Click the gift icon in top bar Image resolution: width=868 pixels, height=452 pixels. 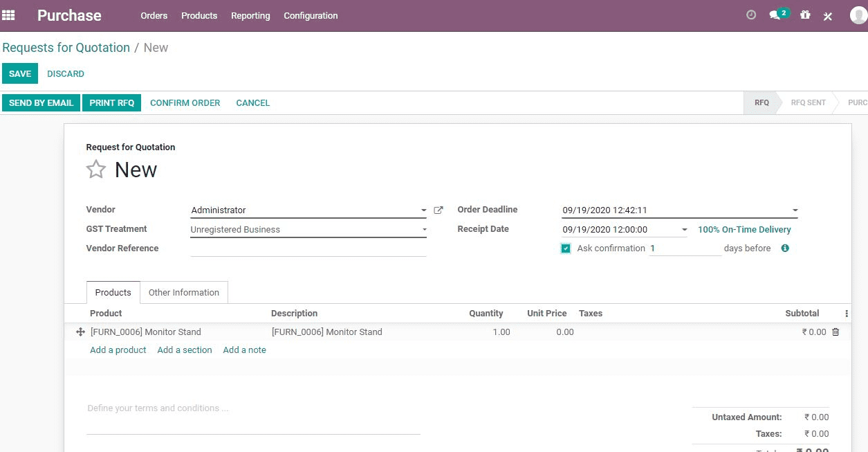coord(805,15)
